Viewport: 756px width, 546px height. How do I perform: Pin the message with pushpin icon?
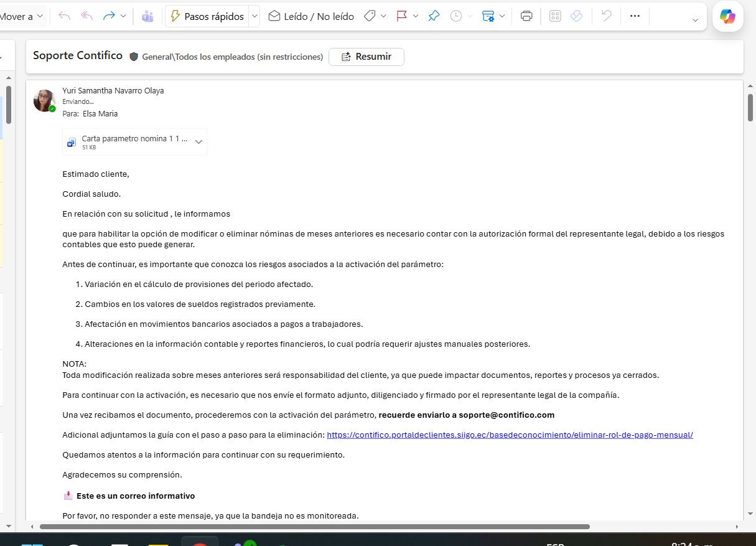tap(434, 16)
